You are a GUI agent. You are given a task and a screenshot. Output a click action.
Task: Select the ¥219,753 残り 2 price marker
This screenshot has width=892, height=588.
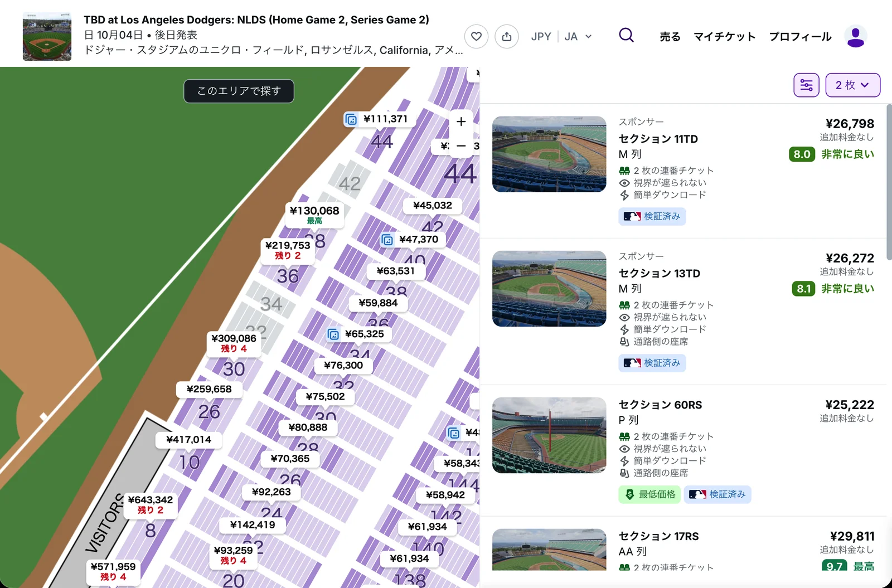(288, 250)
